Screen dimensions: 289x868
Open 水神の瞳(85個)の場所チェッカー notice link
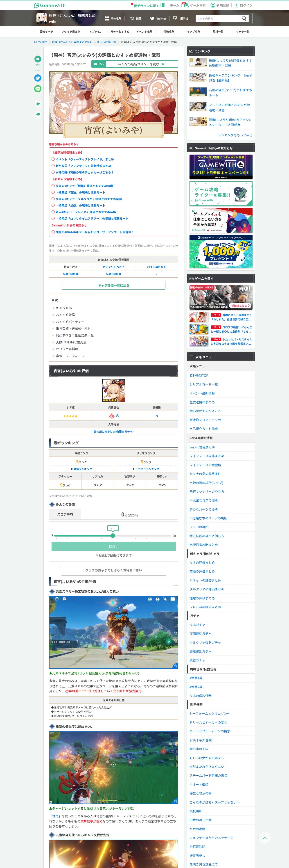point(84,173)
